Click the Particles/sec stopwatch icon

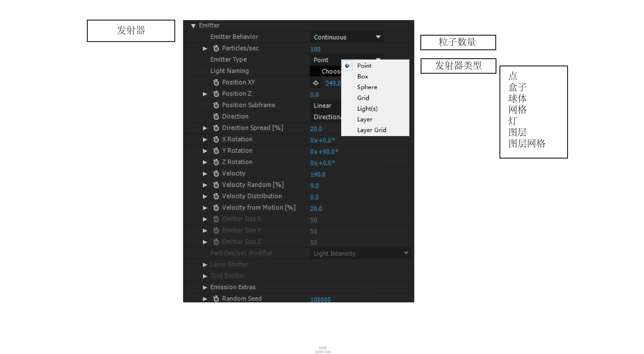tap(216, 48)
